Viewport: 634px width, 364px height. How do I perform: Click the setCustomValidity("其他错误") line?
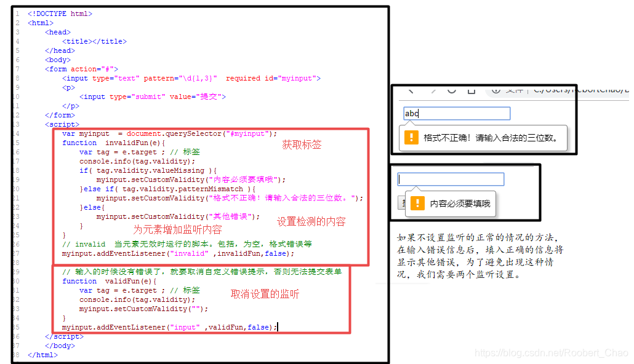(179, 216)
